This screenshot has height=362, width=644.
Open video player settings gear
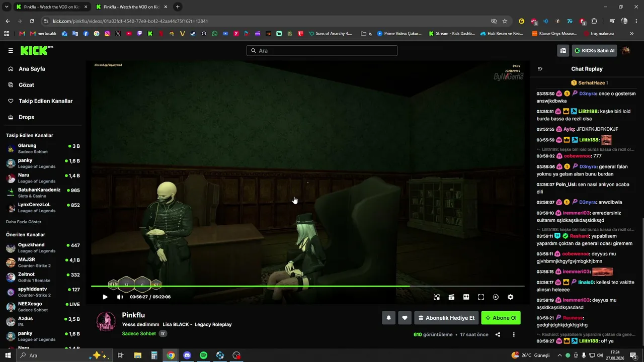coord(510,297)
